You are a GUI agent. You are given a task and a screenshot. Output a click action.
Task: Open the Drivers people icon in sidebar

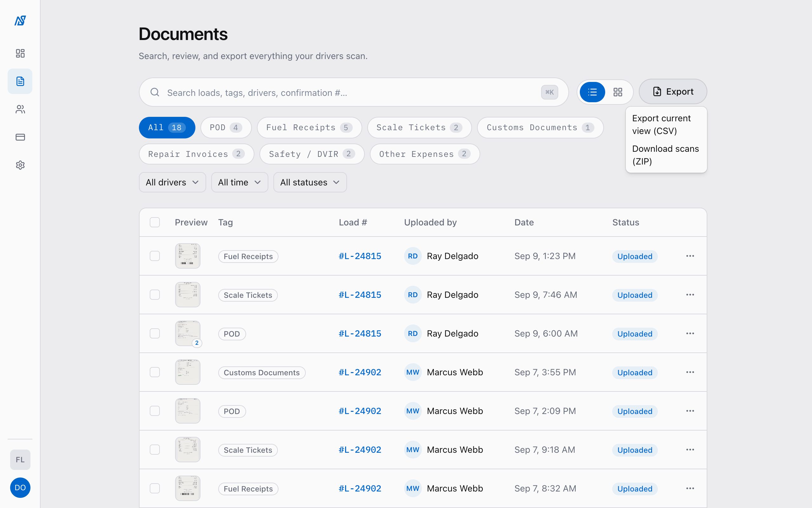point(20,109)
